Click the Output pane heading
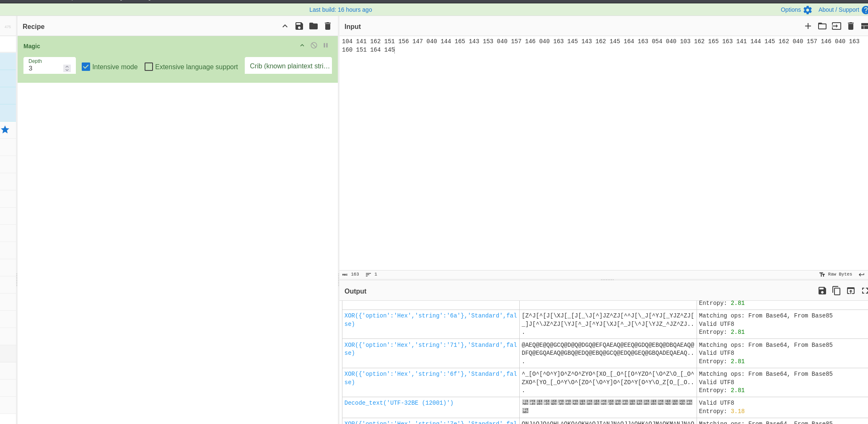The image size is (868, 424). 355,291
